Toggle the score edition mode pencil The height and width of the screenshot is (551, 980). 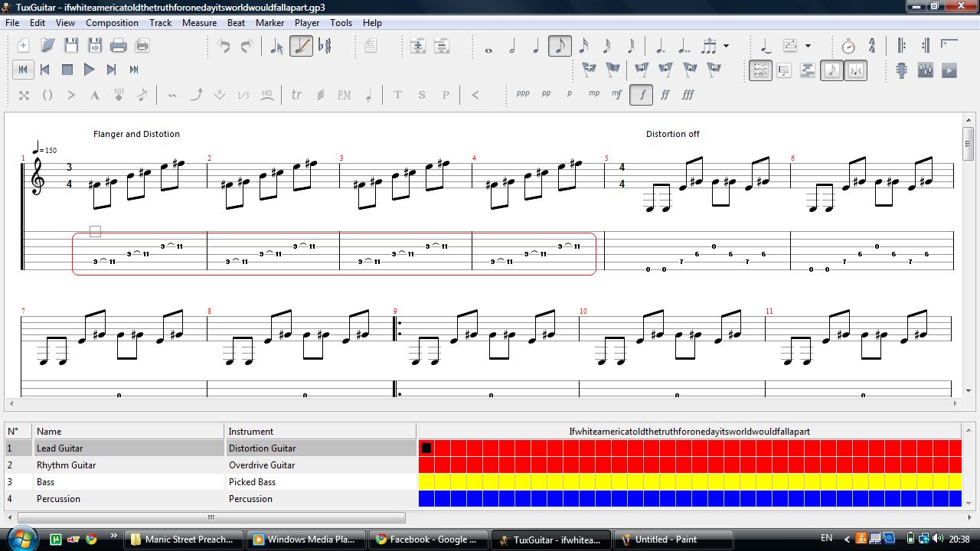pos(301,47)
